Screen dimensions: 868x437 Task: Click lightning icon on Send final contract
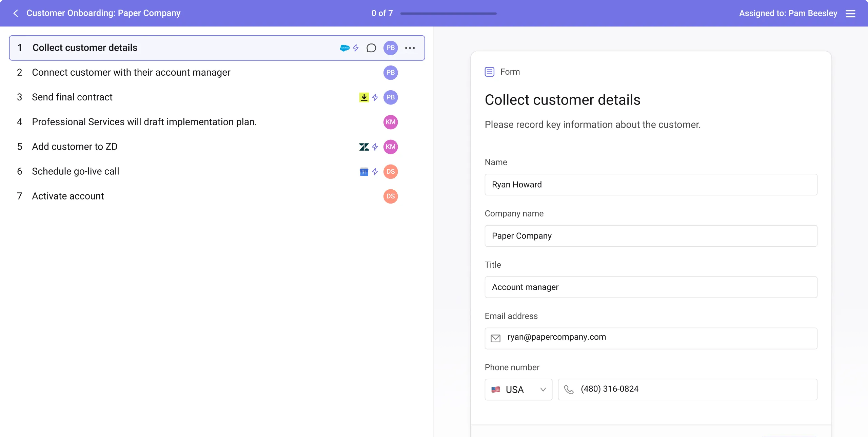[x=375, y=97]
